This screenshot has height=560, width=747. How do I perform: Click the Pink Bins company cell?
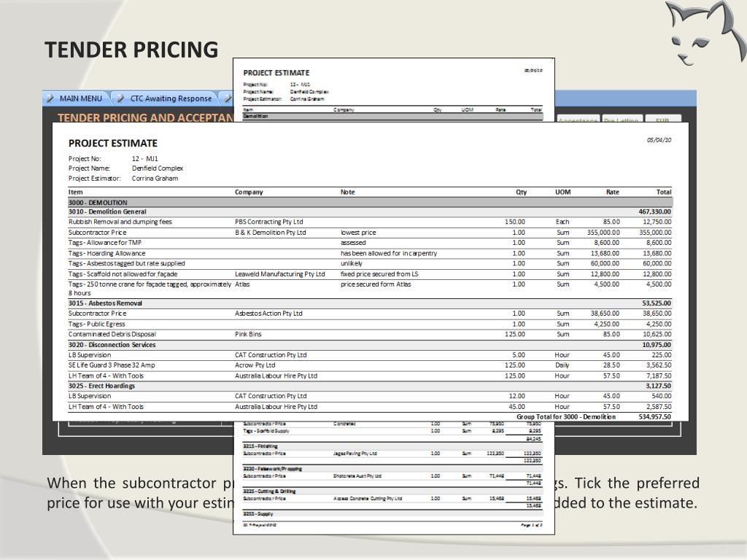click(248, 334)
